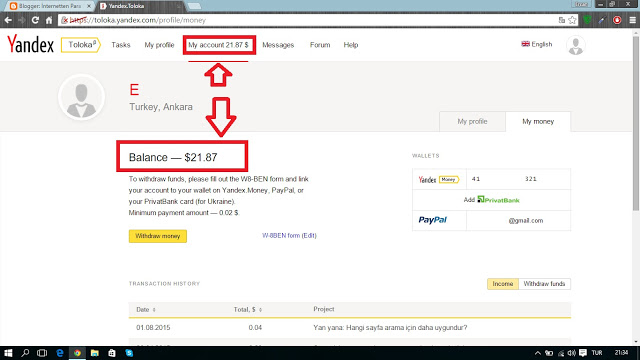Sort transactions by Date column
The image size is (640, 360).
coord(146,309)
